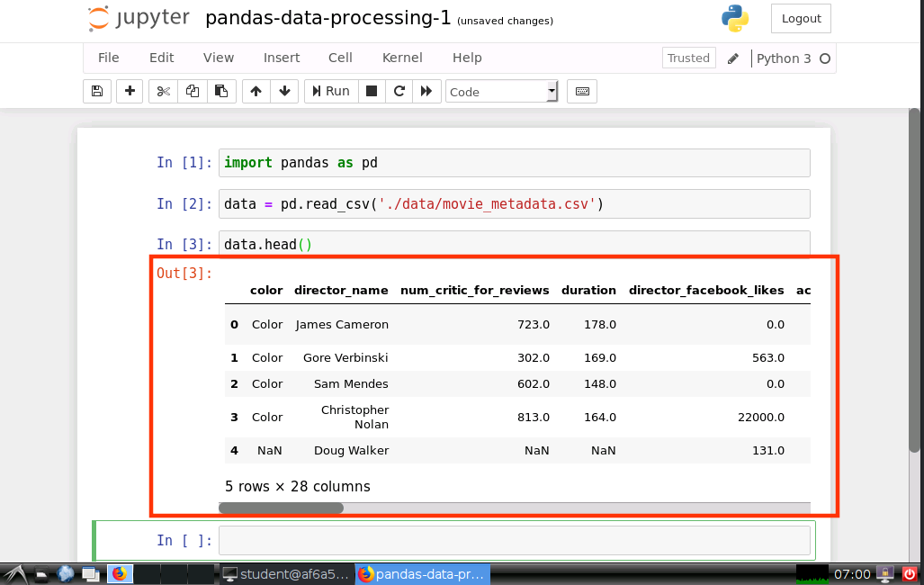Click the dataframe horizontal scrollbar thumb
Viewport: 924px width, 585px height.
281,508
